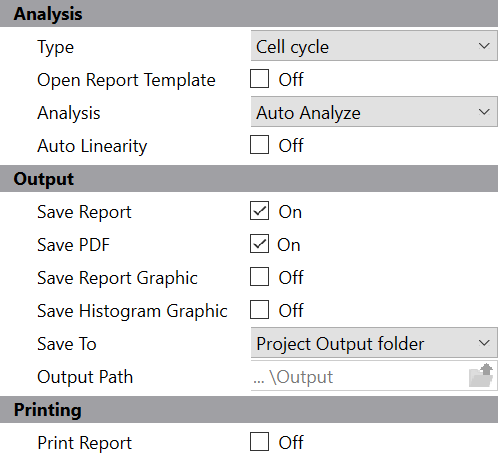Enable the Open Report Template checkbox

[259, 79]
